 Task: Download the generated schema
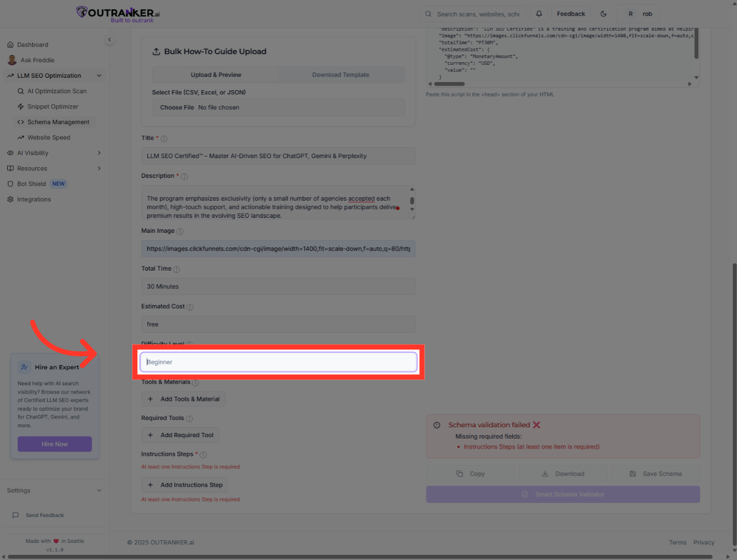563,474
